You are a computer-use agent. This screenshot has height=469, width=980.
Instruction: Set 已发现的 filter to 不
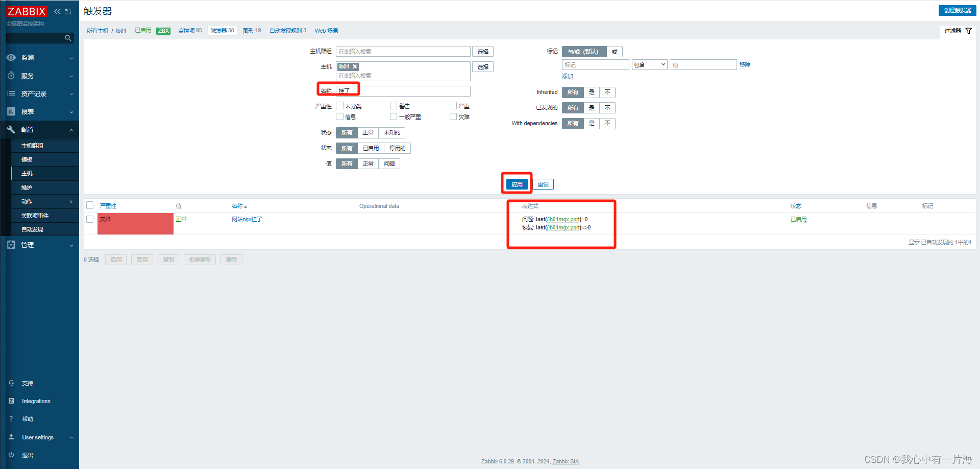(607, 108)
